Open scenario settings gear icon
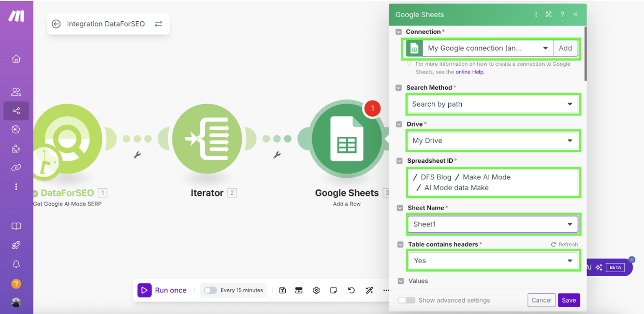The width and height of the screenshot is (644, 314). [316, 290]
